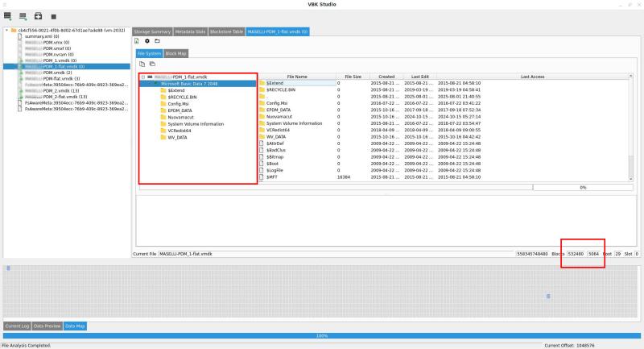Click the $MFT file icon in list
The width and height of the screenshot is (644, 349).
click(x=262, y=177)
